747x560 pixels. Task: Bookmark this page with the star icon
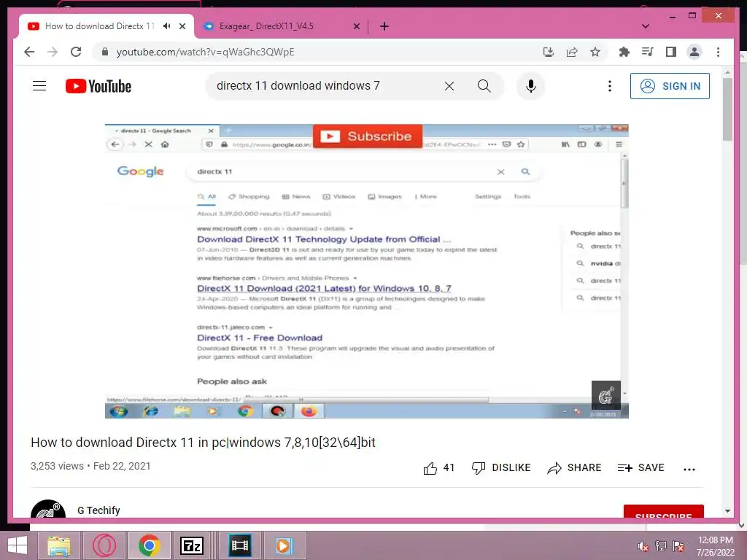click(595, 52)
